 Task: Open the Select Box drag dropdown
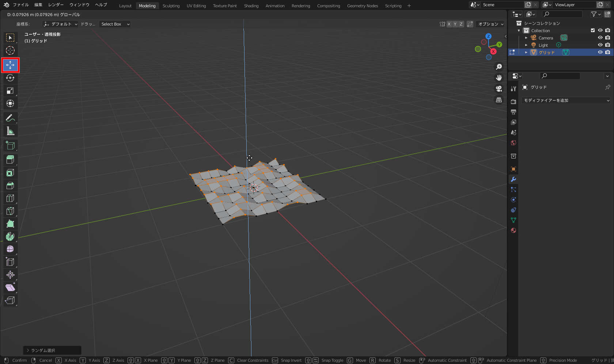tap(115, 24)
